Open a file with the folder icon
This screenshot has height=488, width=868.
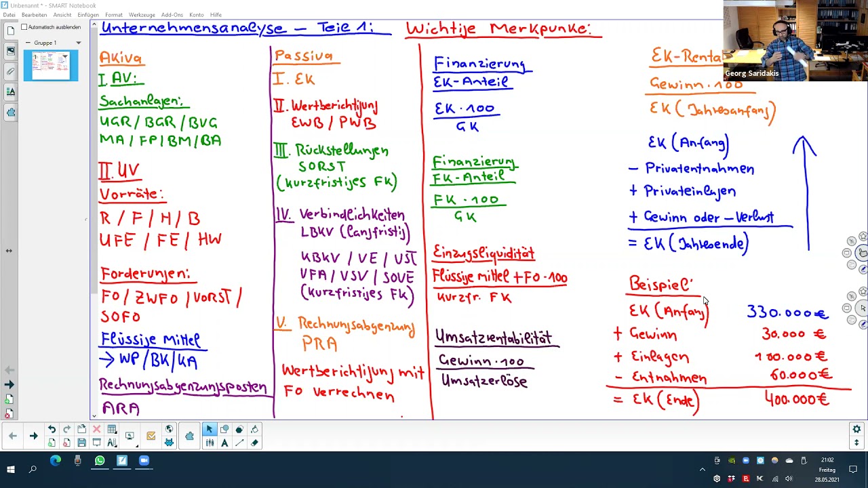tap(81, 429)
